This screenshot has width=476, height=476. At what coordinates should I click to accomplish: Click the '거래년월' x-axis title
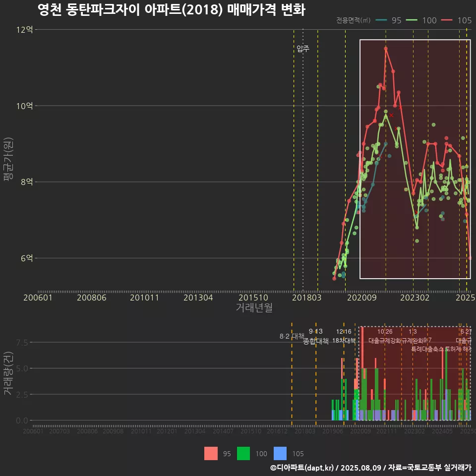[254, 307]
